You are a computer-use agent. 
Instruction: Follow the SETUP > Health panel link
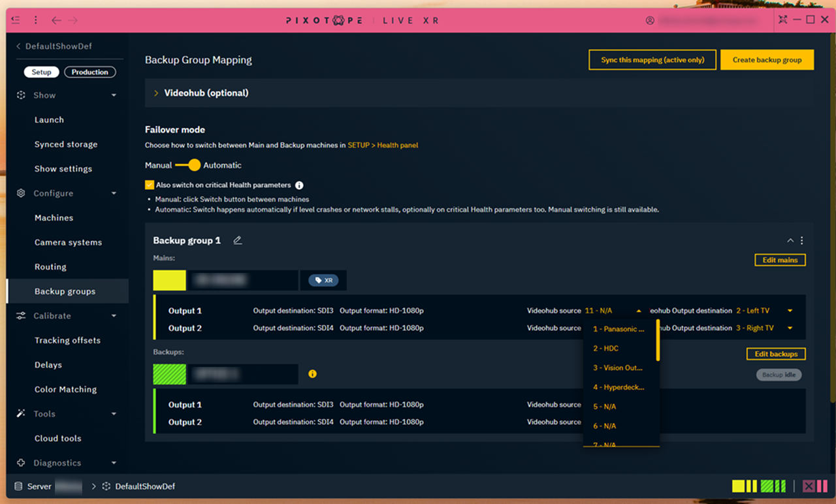383,146
